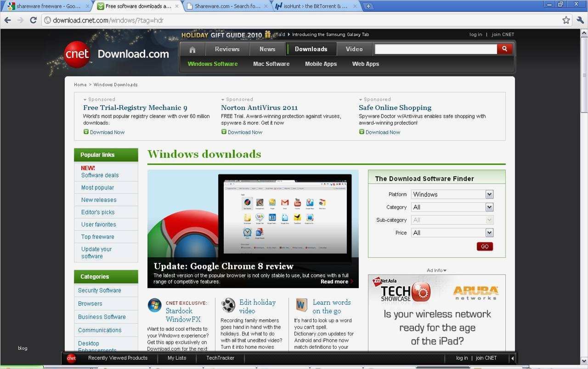Open My Lists in the bottom toolbar
Viewport: 588px width, 369px height.
pyautogui.click(x=177, y=358)
